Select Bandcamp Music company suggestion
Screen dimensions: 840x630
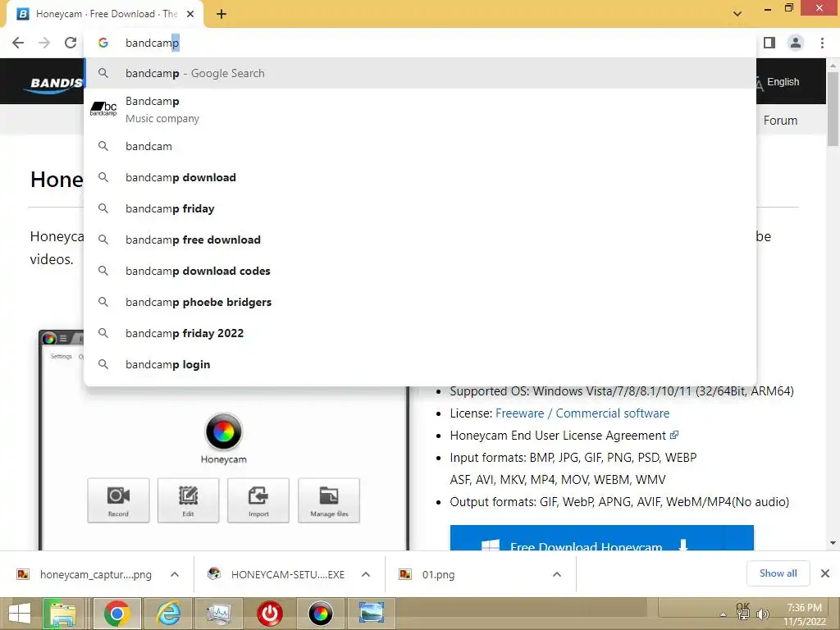pyautogui.click(x=420, y=109)
